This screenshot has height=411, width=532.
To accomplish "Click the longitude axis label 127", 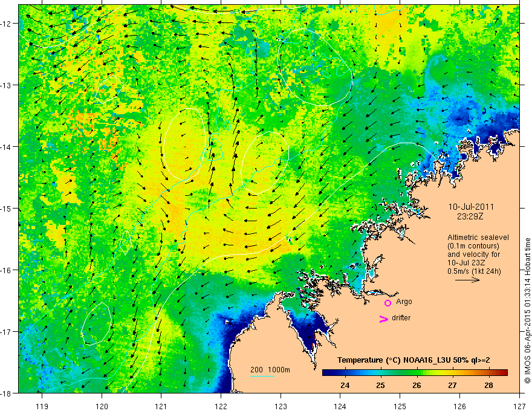I will 519,406.
